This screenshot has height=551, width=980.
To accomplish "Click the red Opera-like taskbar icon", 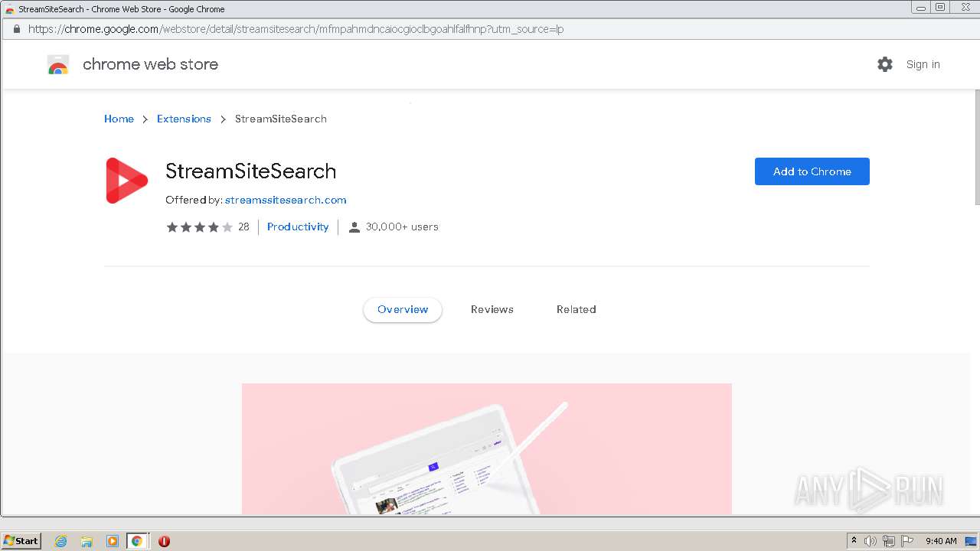I will coord(164,541).
